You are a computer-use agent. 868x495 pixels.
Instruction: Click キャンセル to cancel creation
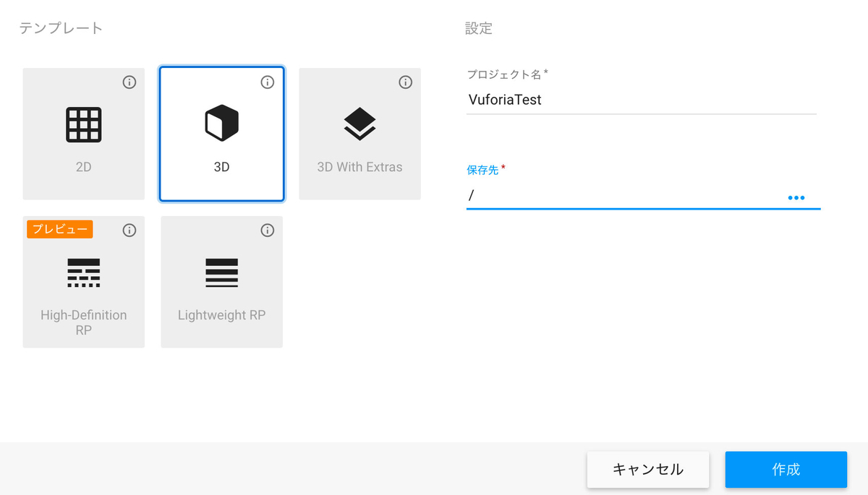647,469
